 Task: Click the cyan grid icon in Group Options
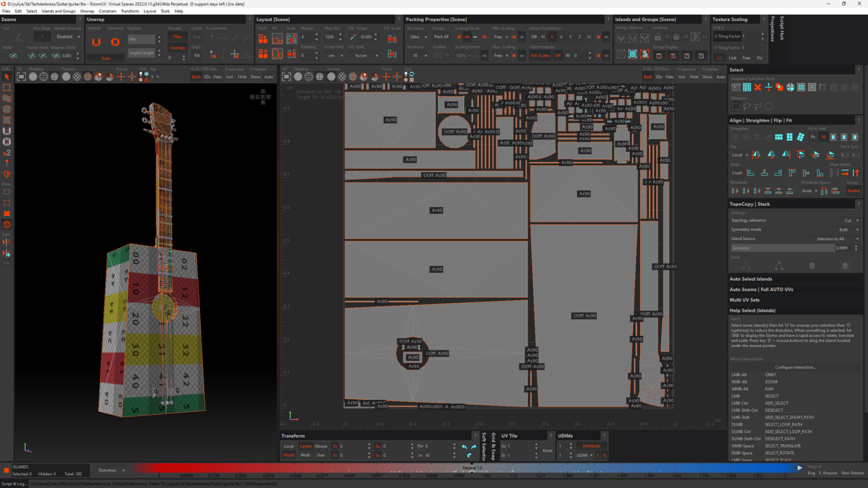631,53
